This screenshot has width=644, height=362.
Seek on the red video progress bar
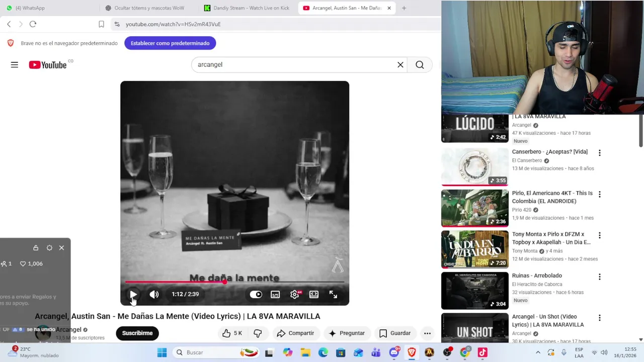234,282
